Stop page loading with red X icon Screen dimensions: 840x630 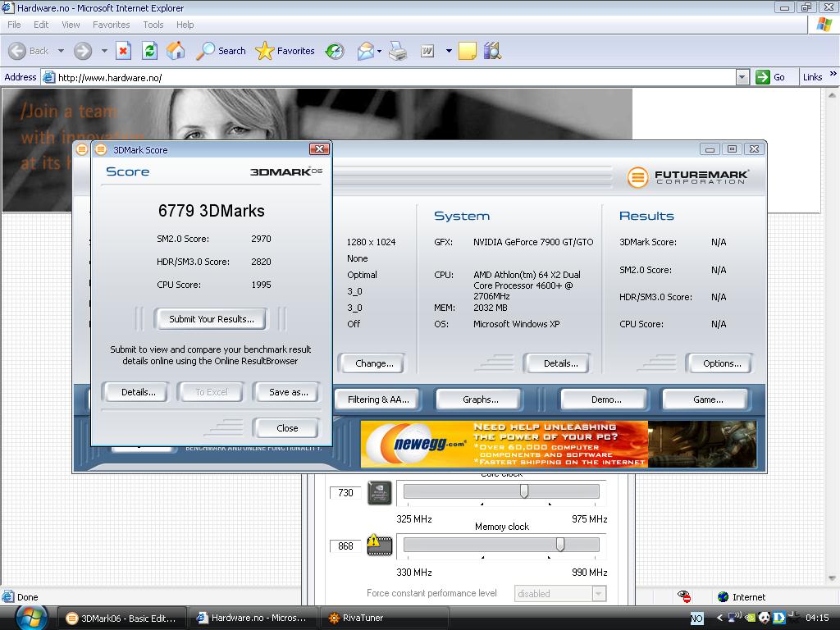click(123, 51)
